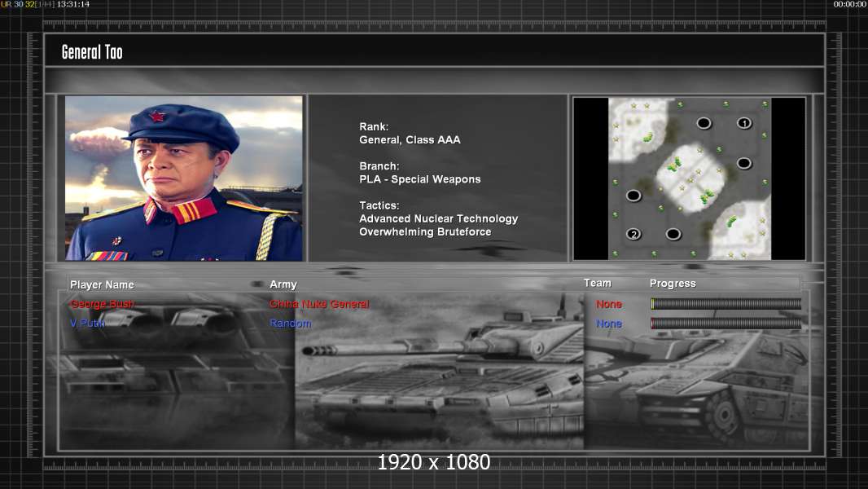Click start position marker 1 on the minimap
The height and width of the screenshot is (489, 868).
click(x=744, y=123)
